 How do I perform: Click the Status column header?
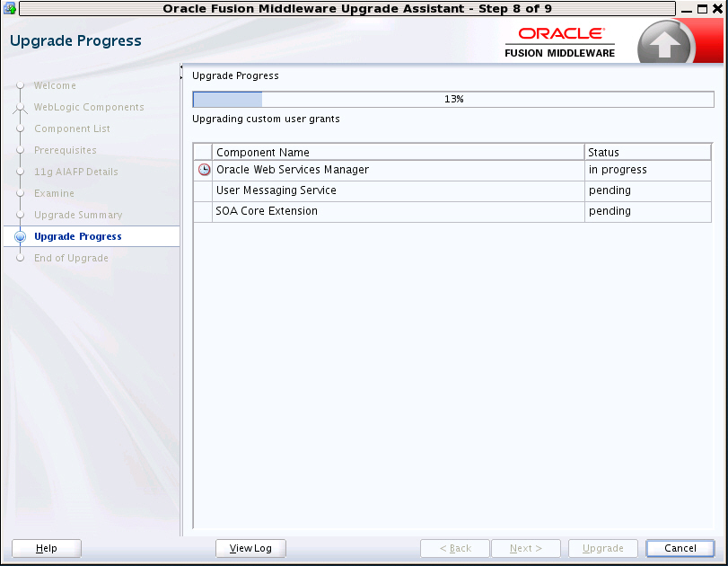coord(648,152)
